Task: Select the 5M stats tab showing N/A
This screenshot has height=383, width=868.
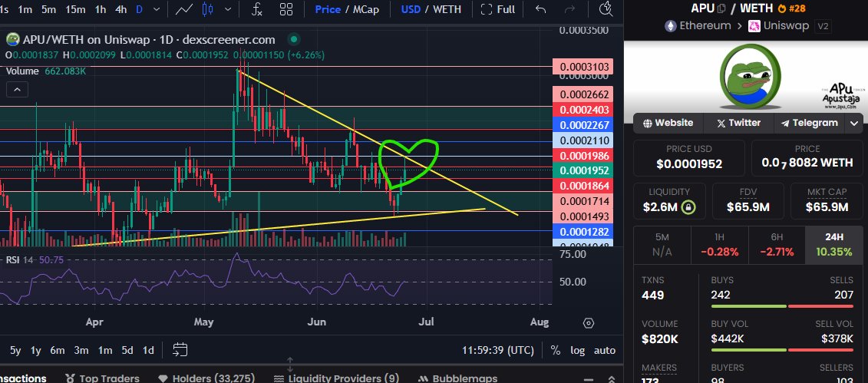Action: 662,245
